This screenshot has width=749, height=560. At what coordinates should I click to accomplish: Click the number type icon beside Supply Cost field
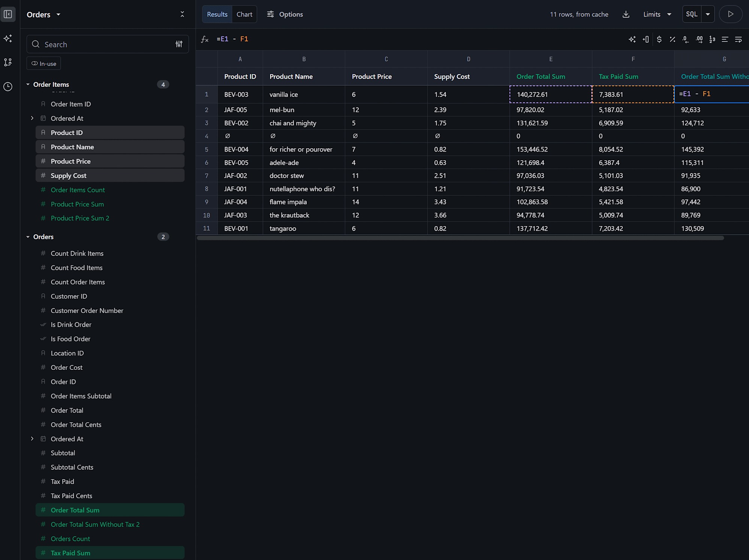point(43,175)
